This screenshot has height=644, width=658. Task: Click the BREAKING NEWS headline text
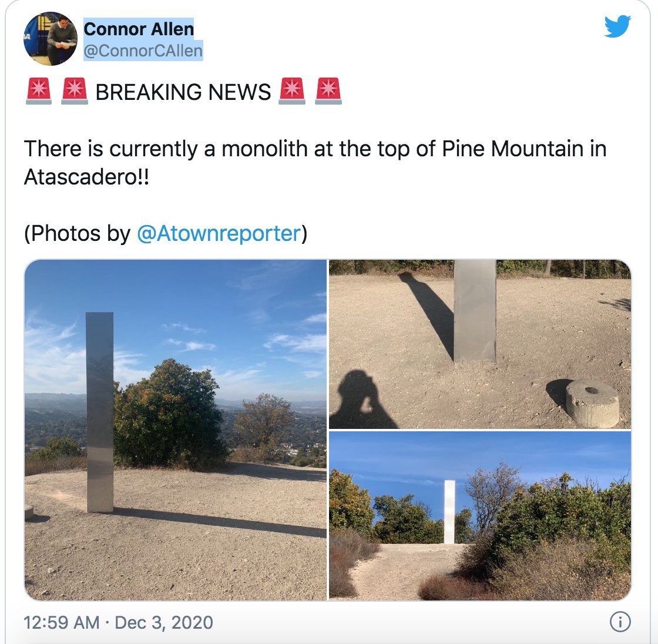click(183, 92)
